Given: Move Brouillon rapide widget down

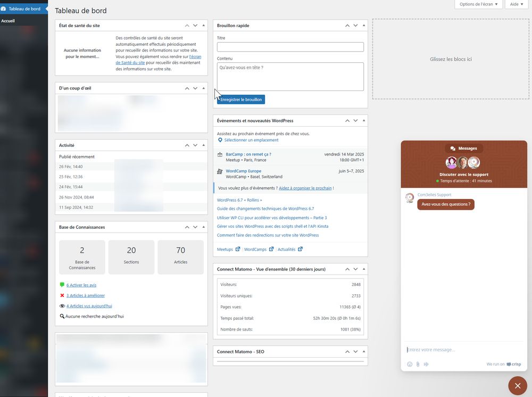Looking at the screenshot, I should click(355, 26).
